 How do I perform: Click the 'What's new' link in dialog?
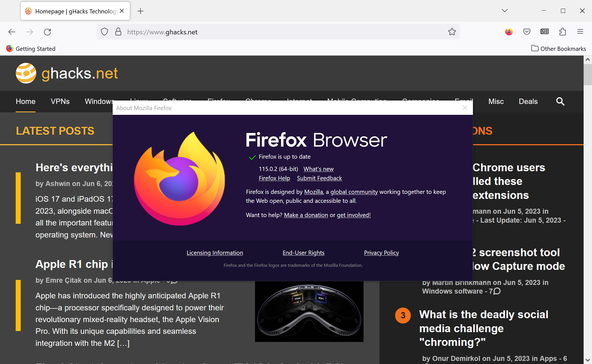[x=319, y=168]
